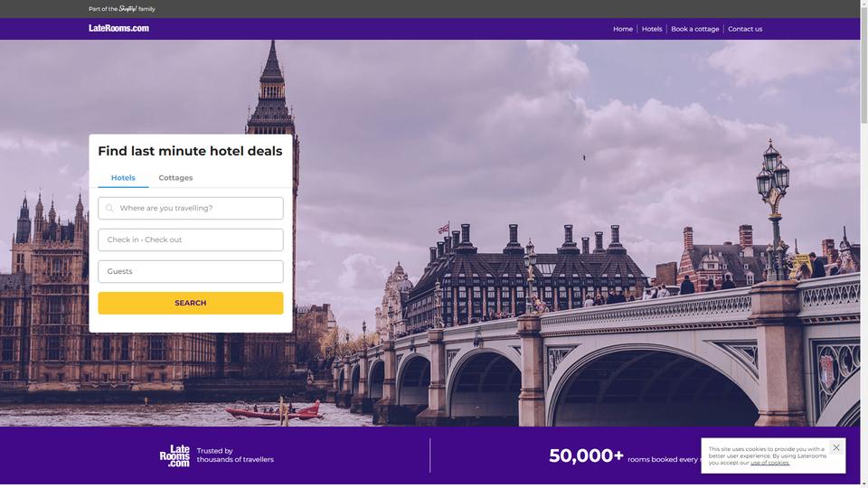This screenshot has width=868, height=488.
Task: Click the LateRooms.com logo in the footer
Action: click(x=175, y=455)
